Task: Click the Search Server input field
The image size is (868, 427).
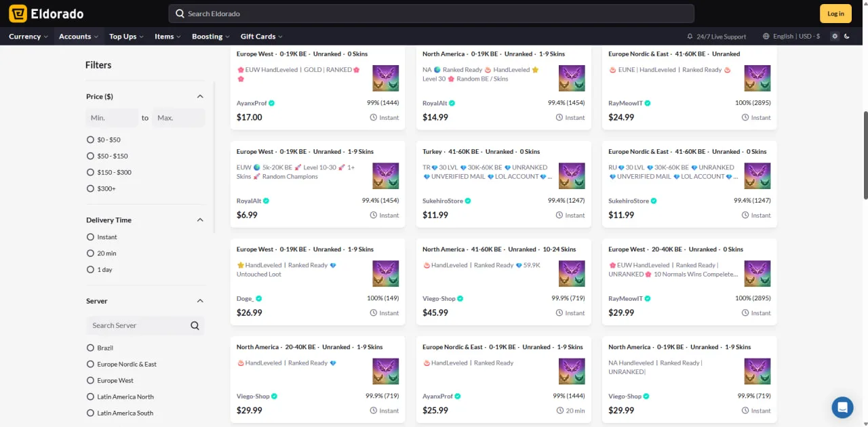Action: click(145, 325)
